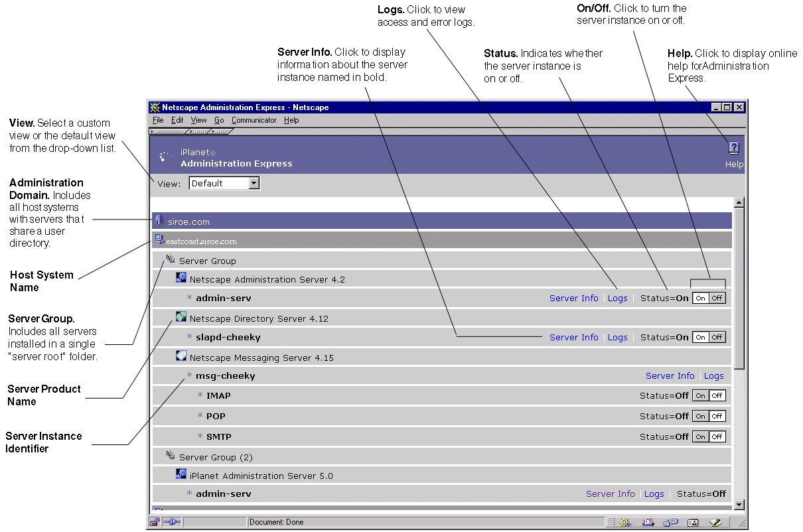Click the msg-cheeky instance name
The image size is (803, 532).
pyautogui.click(x=226, y=376)
